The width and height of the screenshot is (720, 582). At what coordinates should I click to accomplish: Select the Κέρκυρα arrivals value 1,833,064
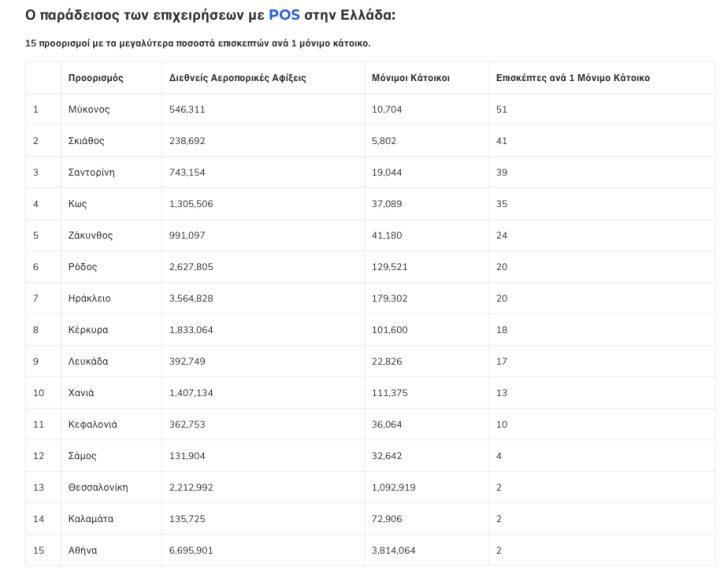[x=191, y=330]
